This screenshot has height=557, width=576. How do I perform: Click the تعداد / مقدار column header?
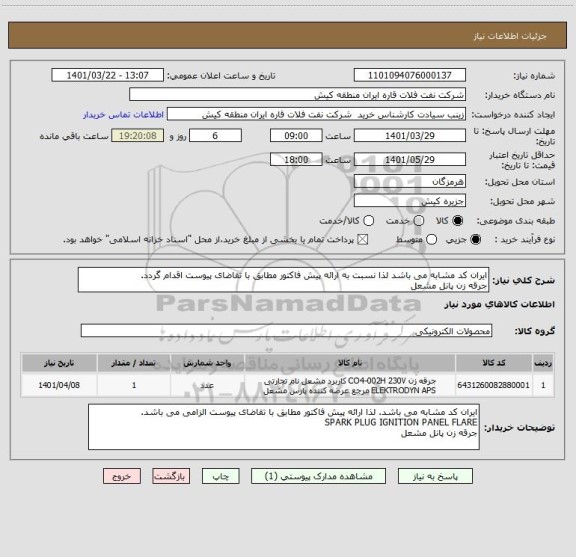[134, 363]
